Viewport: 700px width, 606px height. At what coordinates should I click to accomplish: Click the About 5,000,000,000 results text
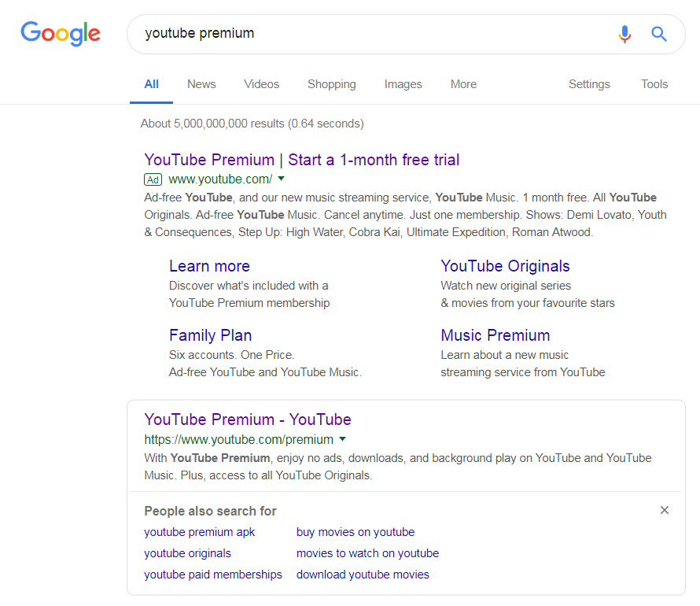point(252,124)
